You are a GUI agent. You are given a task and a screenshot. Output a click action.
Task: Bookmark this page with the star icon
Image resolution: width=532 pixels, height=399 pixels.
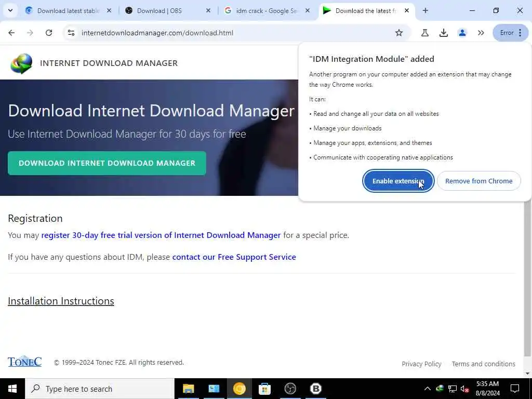(399, 33)
